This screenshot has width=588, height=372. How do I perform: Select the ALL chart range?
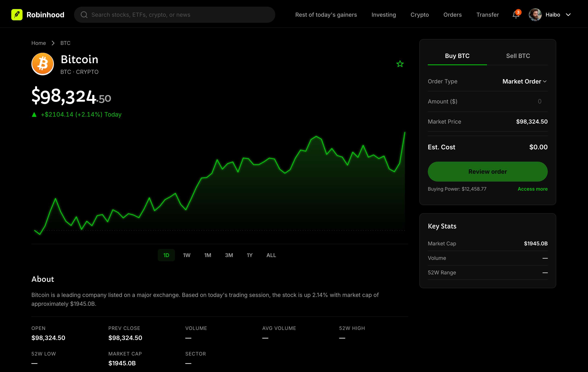tap(271, 255)
